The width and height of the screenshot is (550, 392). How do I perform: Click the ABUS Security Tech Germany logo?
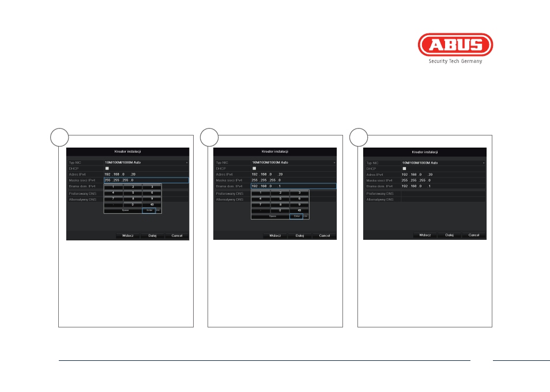click(x=455, y=48)
